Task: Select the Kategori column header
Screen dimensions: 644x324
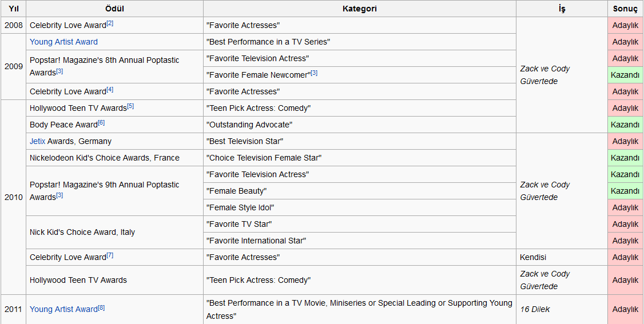Action: click(x=359, y=9)
